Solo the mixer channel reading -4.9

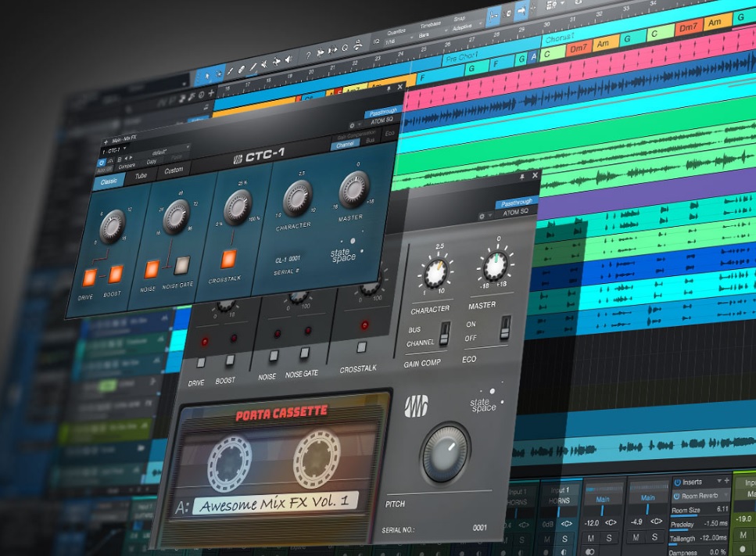tap(654, 537)
